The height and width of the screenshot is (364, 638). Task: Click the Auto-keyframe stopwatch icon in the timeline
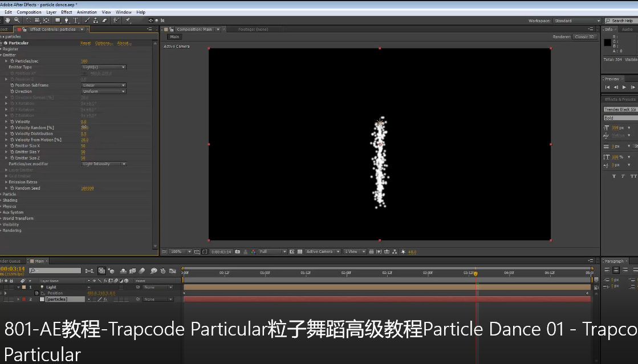pos(163,271)
